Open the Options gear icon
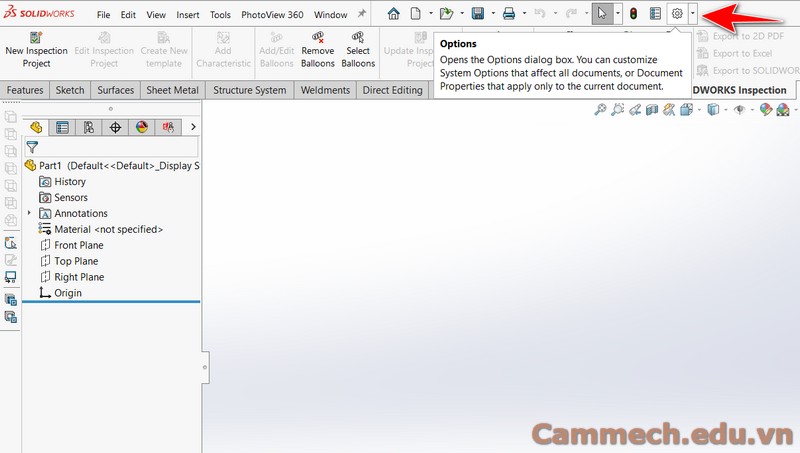The image size is (800, 453). click(x=677, y=14)
